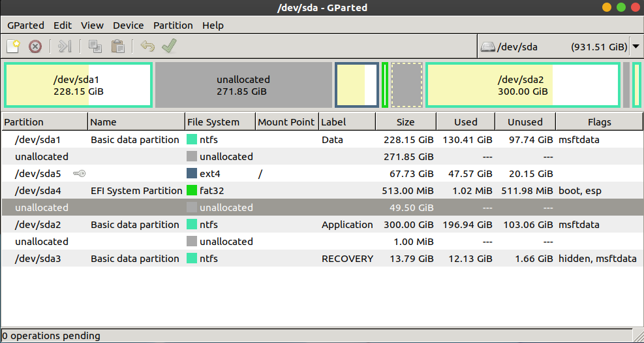This screenshot has height=343, width=644.
Task: Click the Used column header
Action: pyautogui.click(x=466, y=122)
